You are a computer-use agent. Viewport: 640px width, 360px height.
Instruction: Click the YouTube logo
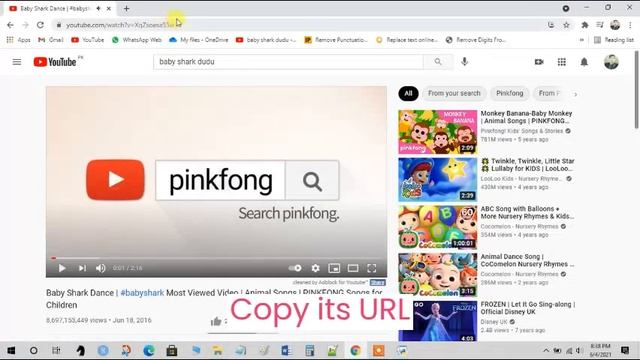(x=55, y=62)
